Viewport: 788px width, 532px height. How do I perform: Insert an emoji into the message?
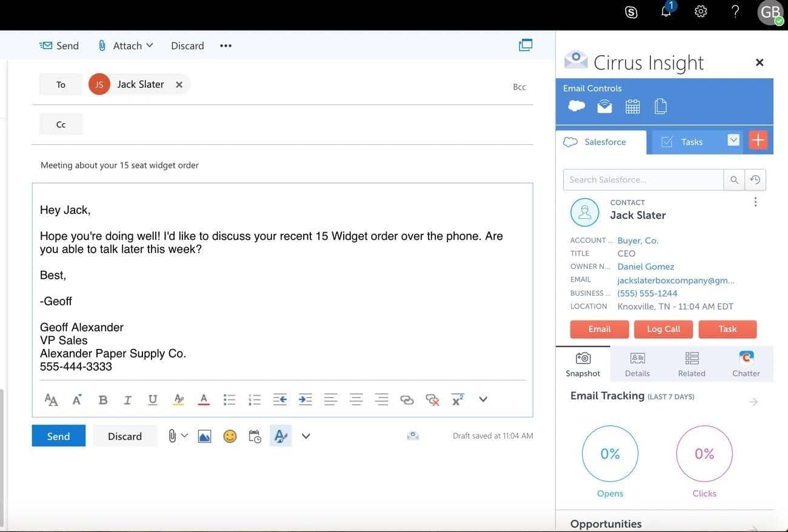click(x=230, y=434)
